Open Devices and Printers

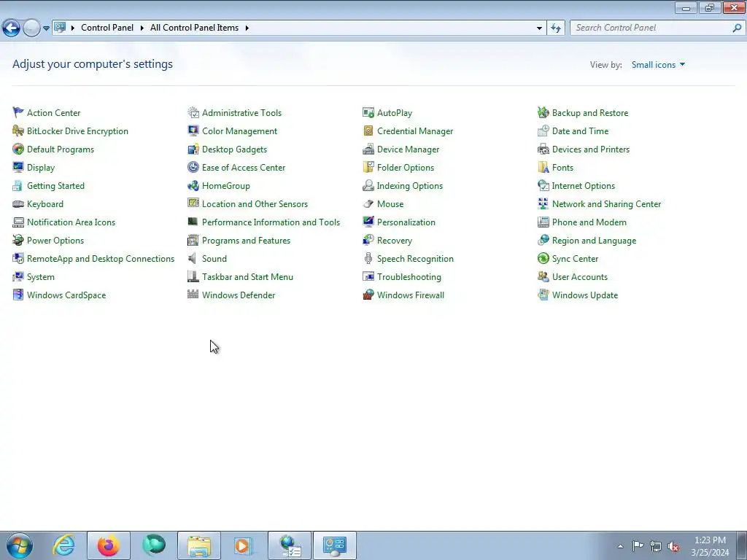coord(591,149)
